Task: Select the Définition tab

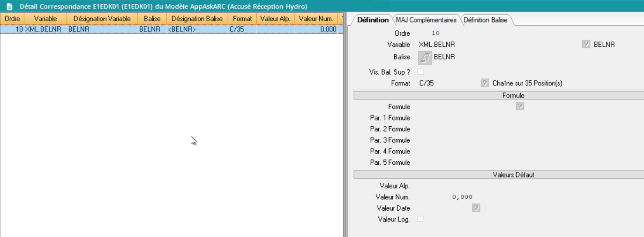Action: point(373,20)
